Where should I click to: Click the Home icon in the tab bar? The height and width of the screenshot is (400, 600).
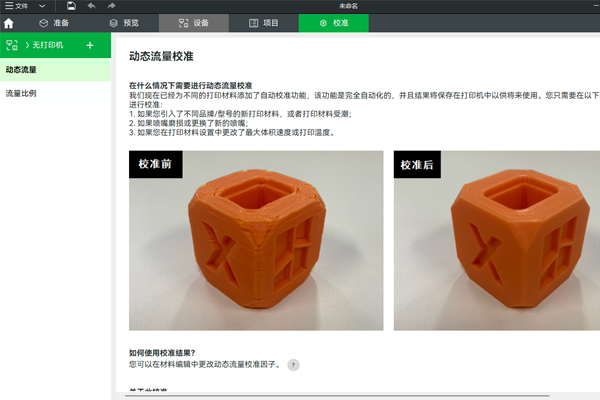[x=9, y=22]
